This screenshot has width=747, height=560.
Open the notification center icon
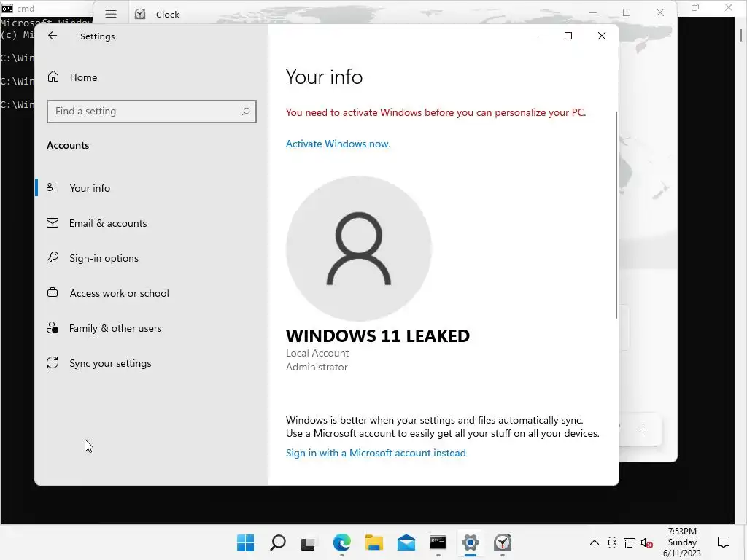[724, 542]
